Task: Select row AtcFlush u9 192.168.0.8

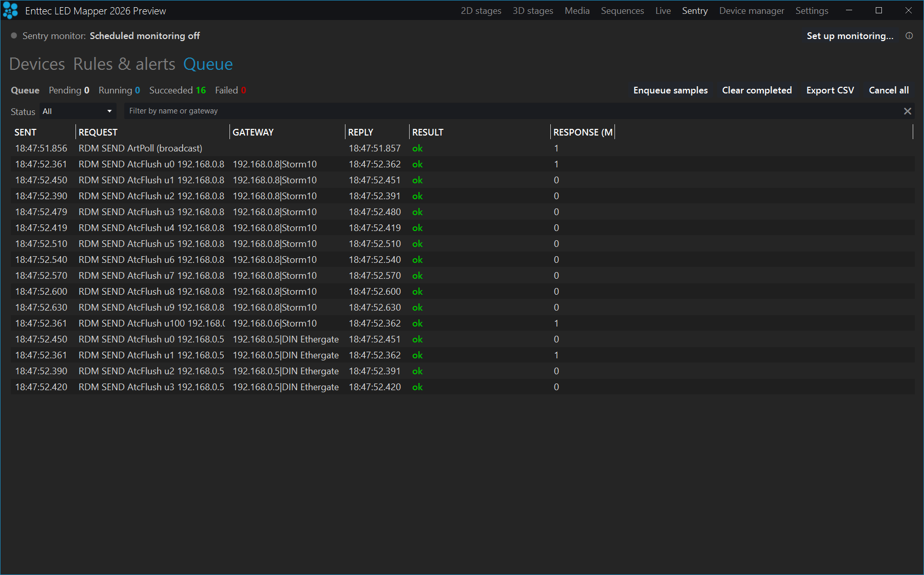Action: [463, 308]
